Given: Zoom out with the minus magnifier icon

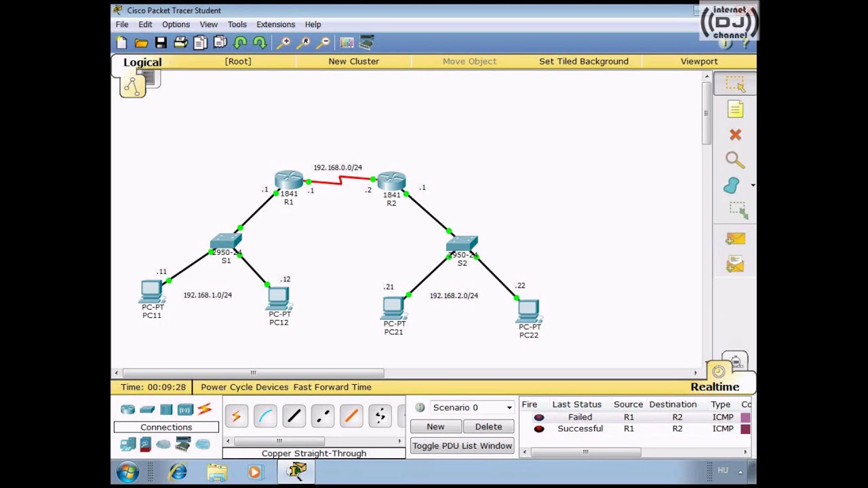Looking at the screenshot, I should 323,43.
